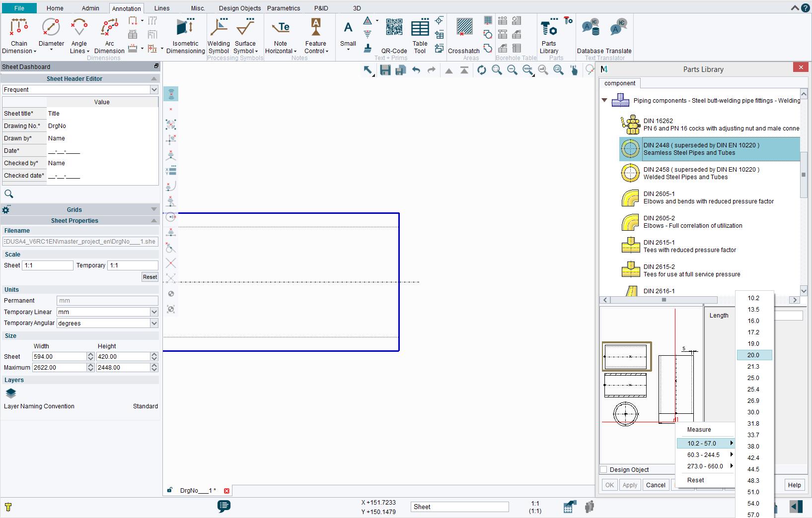The image size is (812, 518).
Task: Select the Chain Dimension tool
Action: point(19,35)
